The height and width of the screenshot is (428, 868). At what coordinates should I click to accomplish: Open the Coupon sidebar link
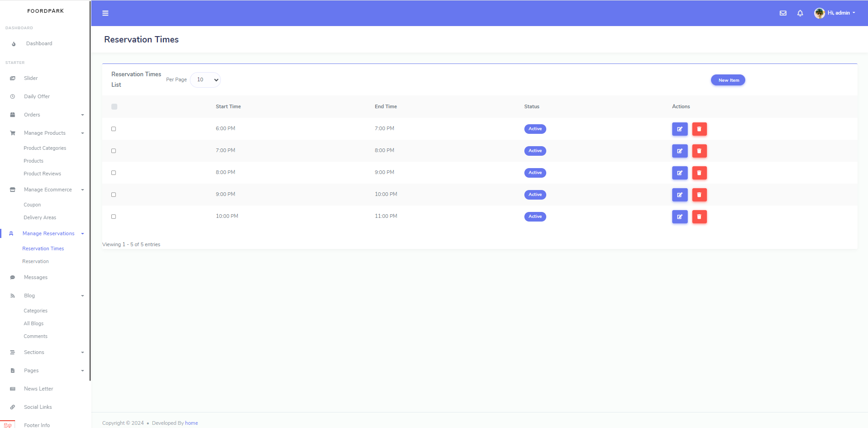(32, 205)
